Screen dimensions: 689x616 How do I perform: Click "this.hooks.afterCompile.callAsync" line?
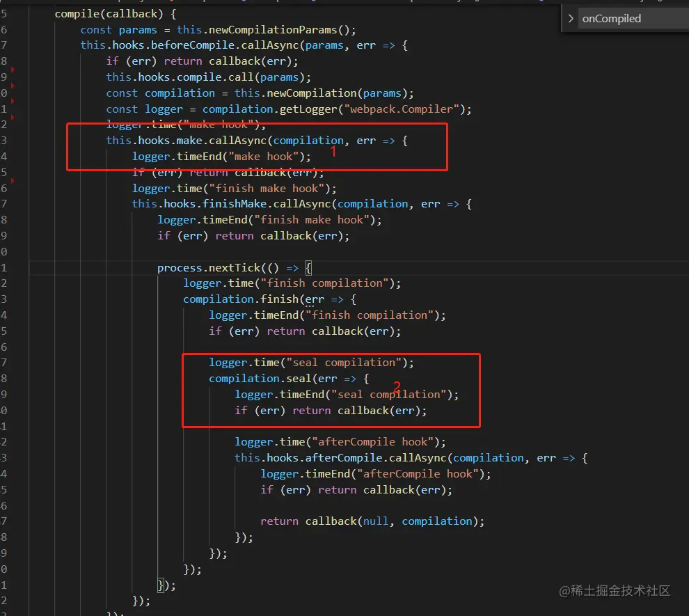411,458
